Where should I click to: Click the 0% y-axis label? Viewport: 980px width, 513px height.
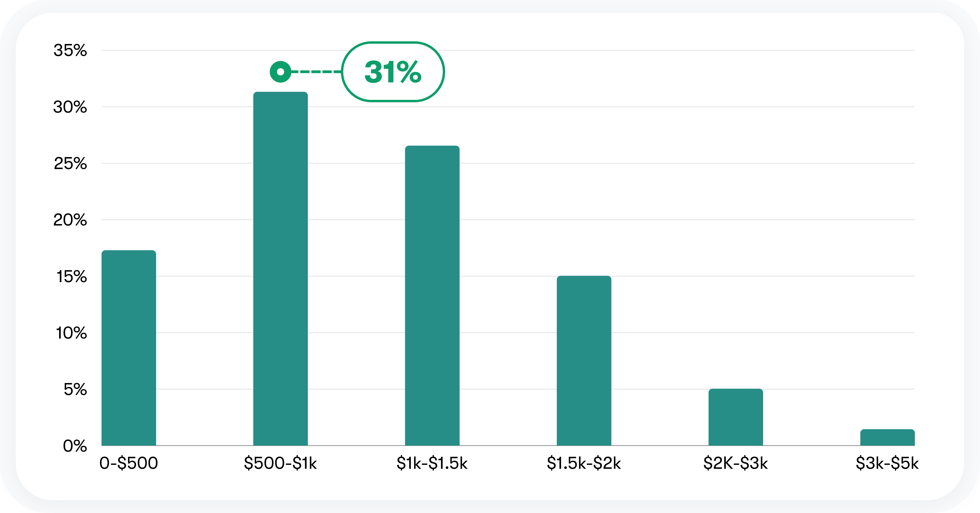click(x=75, y=446)
